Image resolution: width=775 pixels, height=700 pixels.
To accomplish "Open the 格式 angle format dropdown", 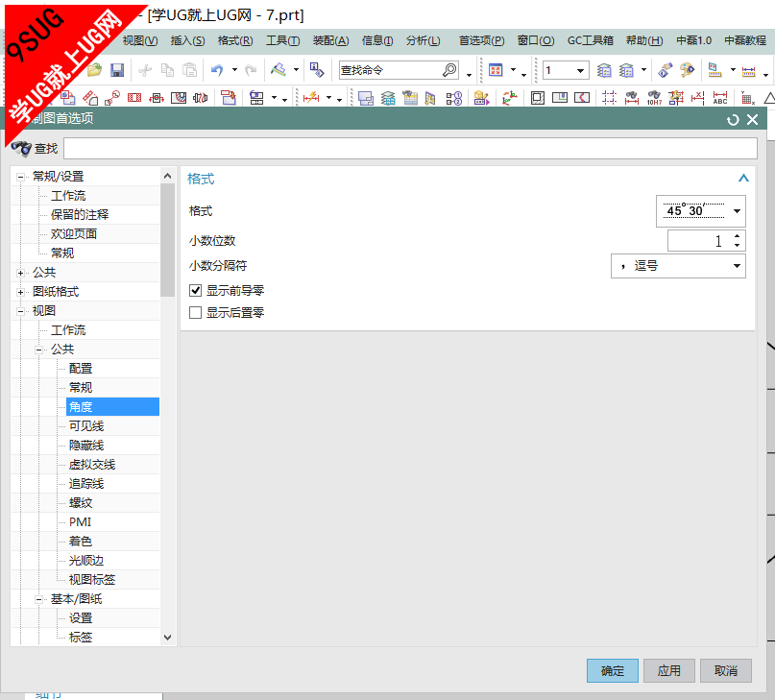I will tap(700, 211).
